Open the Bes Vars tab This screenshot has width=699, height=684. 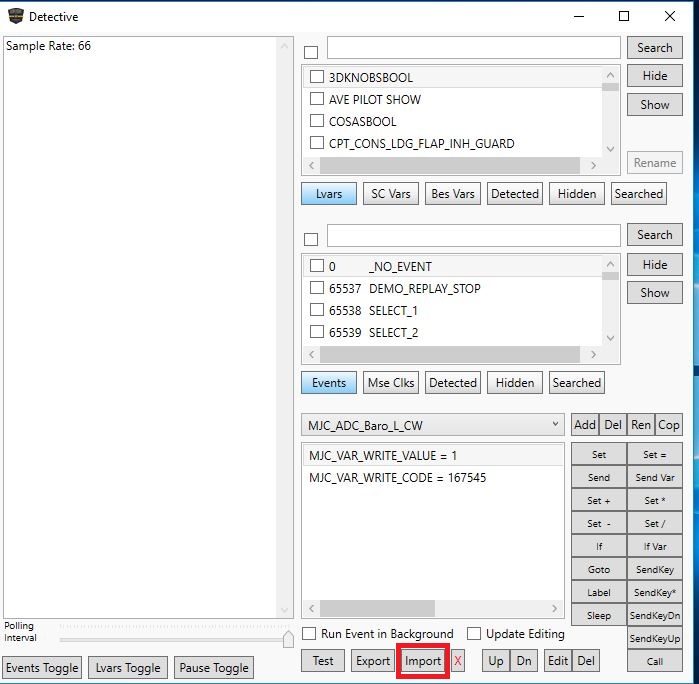coord(453,194)
